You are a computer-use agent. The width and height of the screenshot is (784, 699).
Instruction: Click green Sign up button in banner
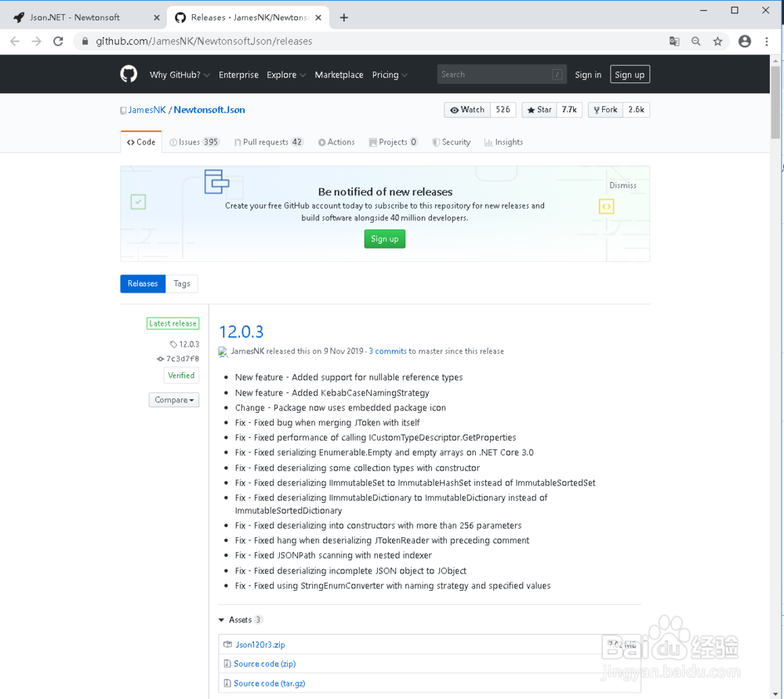pos(384,239)
